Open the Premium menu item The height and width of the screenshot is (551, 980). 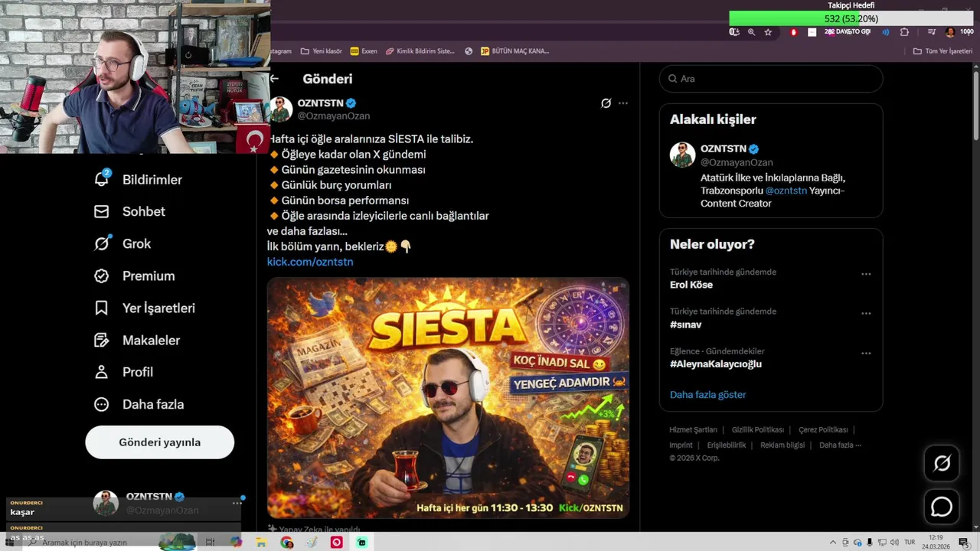click(149, 275)
